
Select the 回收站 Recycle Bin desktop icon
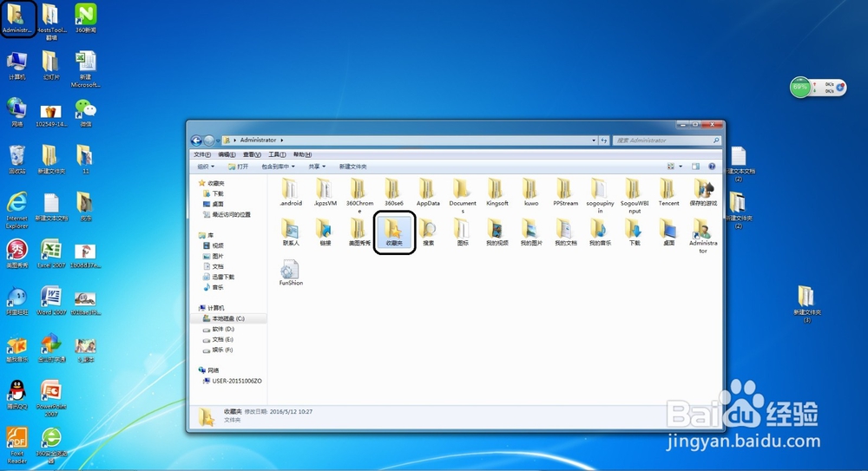[17, 160]
